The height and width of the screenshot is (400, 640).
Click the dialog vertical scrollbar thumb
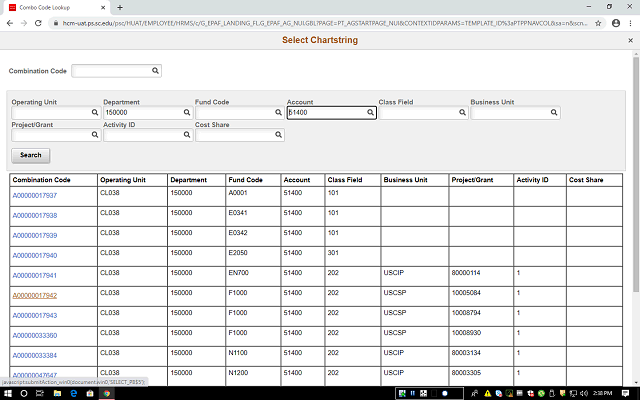coord(636,174)
